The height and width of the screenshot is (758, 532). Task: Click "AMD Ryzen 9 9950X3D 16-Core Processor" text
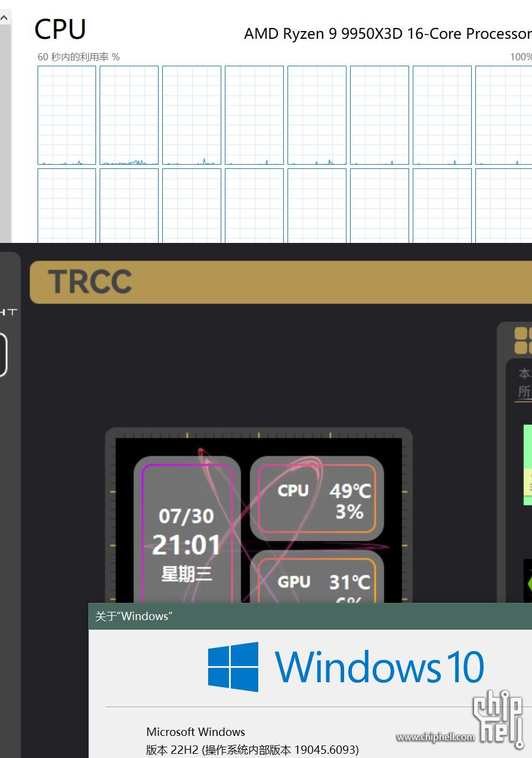(388, 33)
